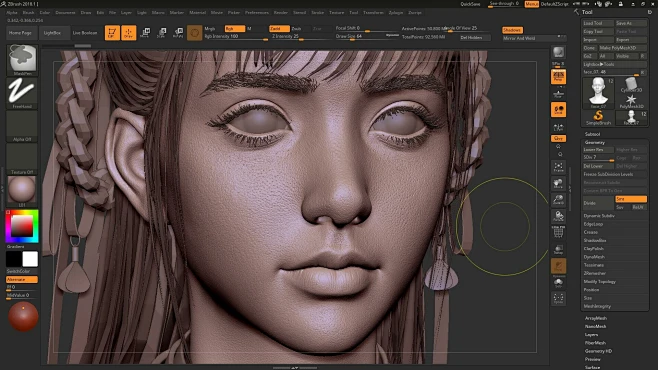658x370 pixels.
Task: Select the Move transform icon
Action: [x=145, y=33]
